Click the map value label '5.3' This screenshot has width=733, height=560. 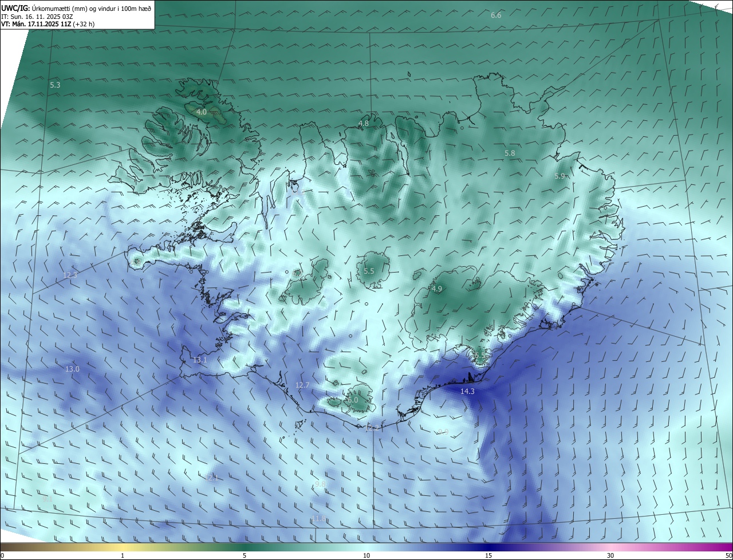click(x=55, y=85)
